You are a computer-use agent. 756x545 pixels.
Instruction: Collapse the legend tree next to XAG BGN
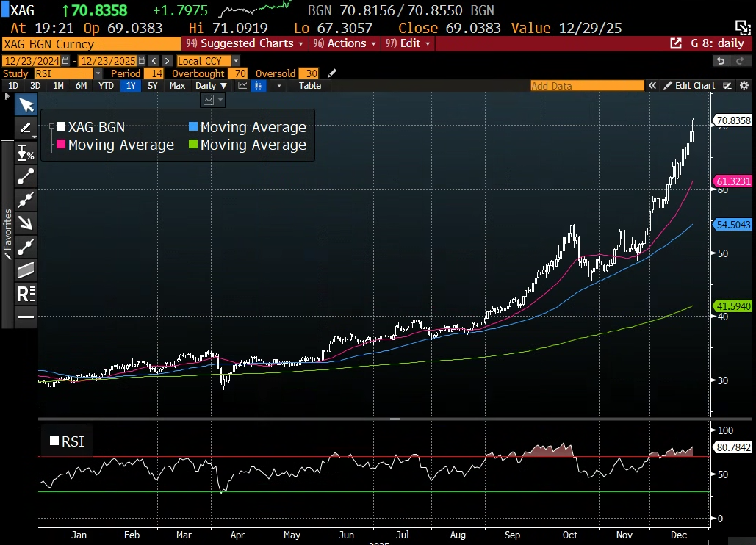point(51,127)
